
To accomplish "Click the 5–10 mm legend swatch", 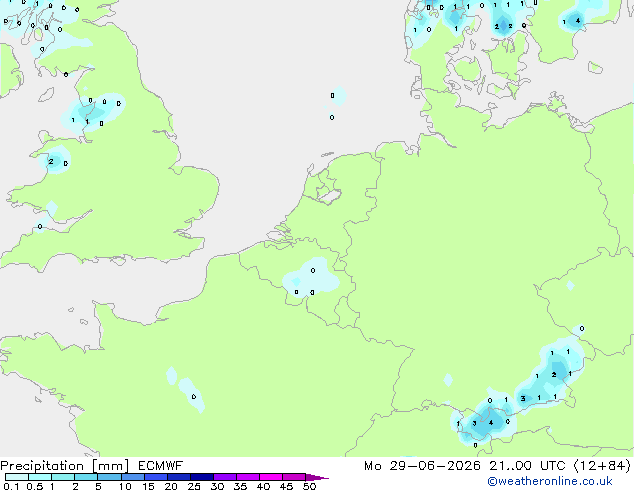I will [109, 477].
